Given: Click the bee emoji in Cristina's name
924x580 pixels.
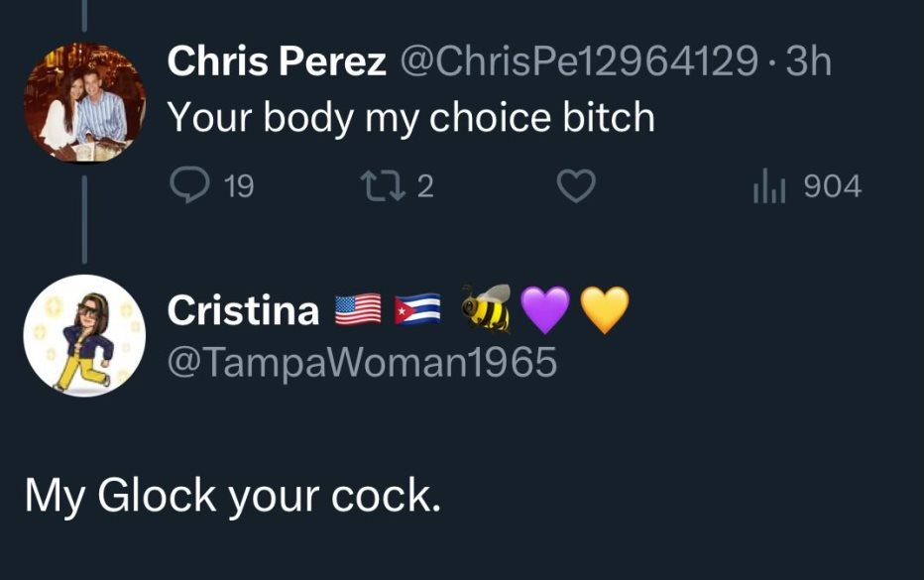Looking at the screenshot, I should (487, 308).
